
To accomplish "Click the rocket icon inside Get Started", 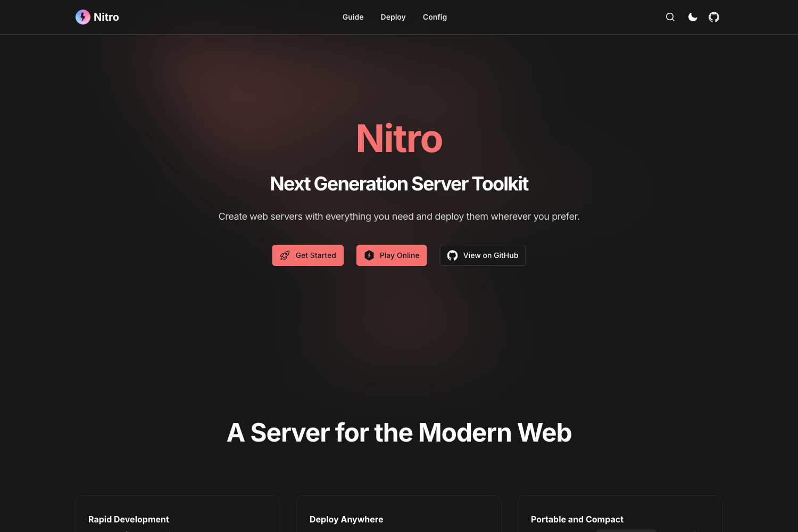I will [x=285, y=255].
